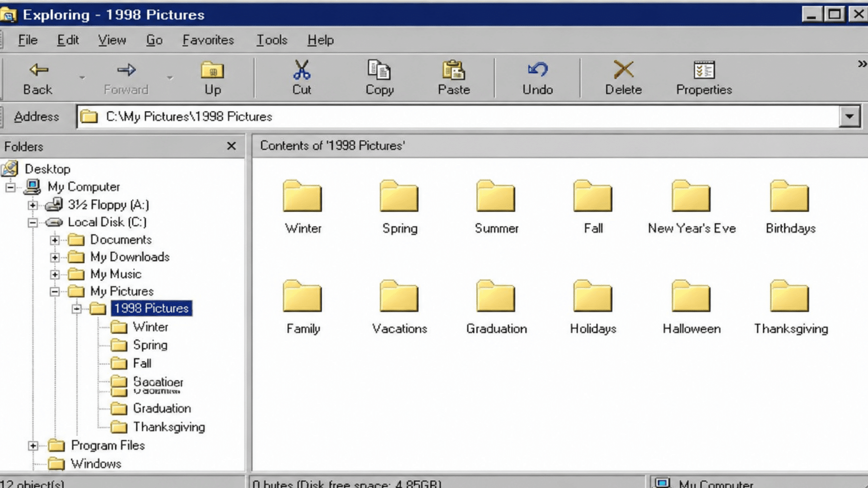Select the Holidays folder icon
The height and width of the screenshot is (488, 868).
point(593,296)
